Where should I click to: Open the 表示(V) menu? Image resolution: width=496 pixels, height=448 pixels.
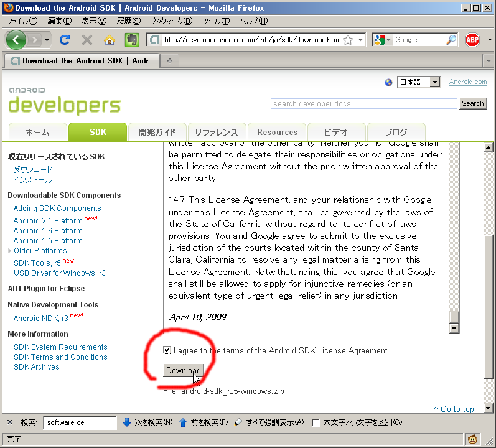(94, 21)
